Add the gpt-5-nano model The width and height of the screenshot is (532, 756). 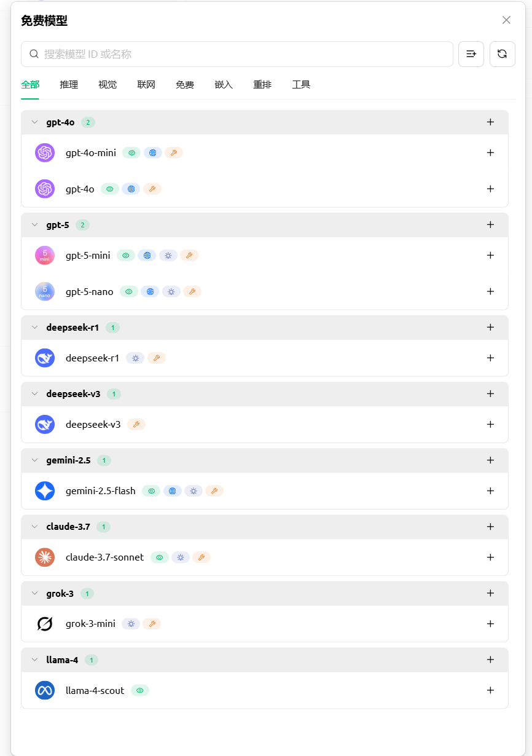[490, 291]
